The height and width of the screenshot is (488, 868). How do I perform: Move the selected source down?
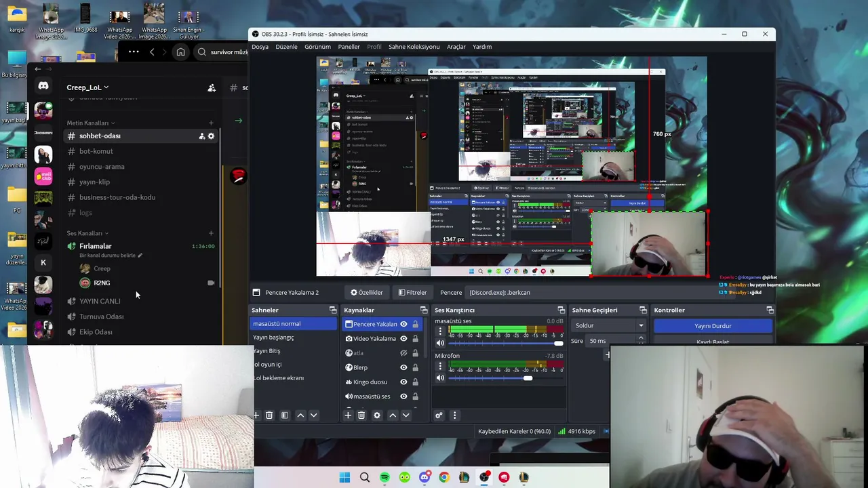coord(406,415)
